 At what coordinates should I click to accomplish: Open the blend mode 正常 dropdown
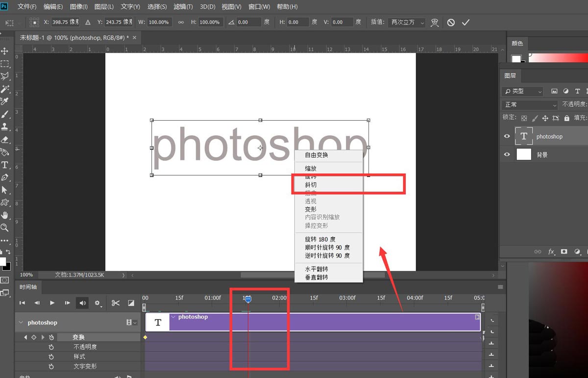[x=529, y=104]
